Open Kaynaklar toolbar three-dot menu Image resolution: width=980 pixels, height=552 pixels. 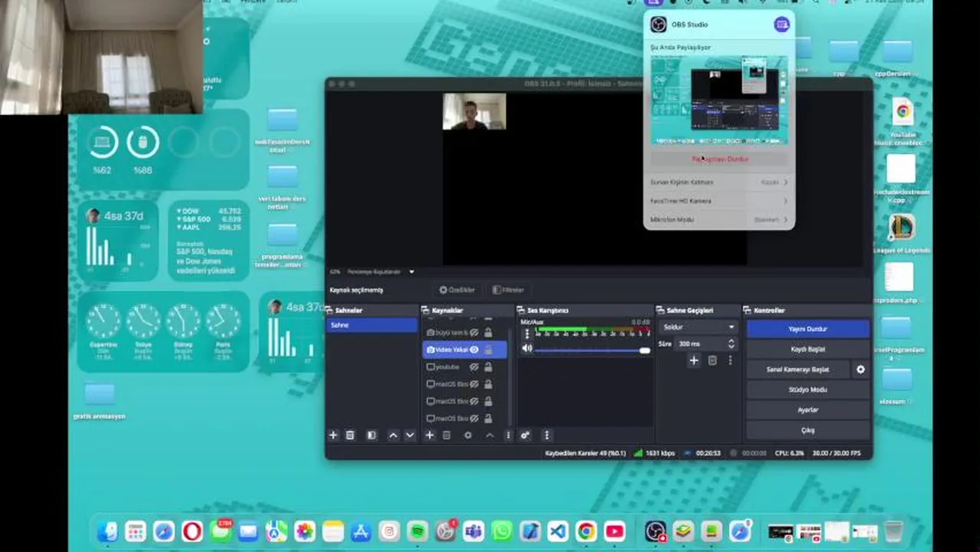(508, 435)
